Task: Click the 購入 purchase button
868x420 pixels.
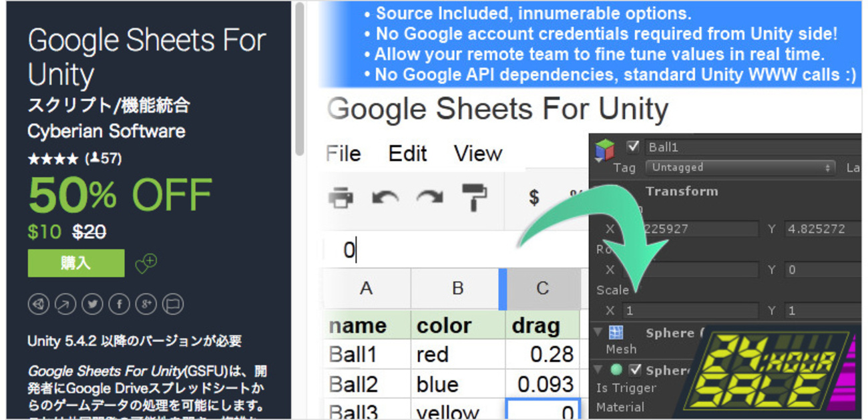Action: 76,263
